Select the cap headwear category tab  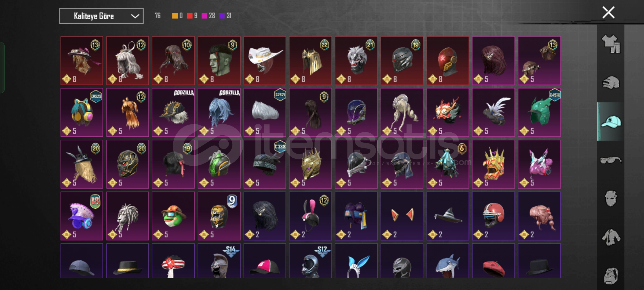[611, 122]
